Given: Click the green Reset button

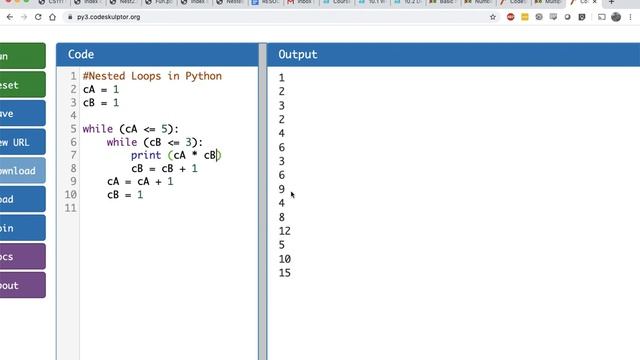Looking at the screenshot, I should click(x=22, y=84).
